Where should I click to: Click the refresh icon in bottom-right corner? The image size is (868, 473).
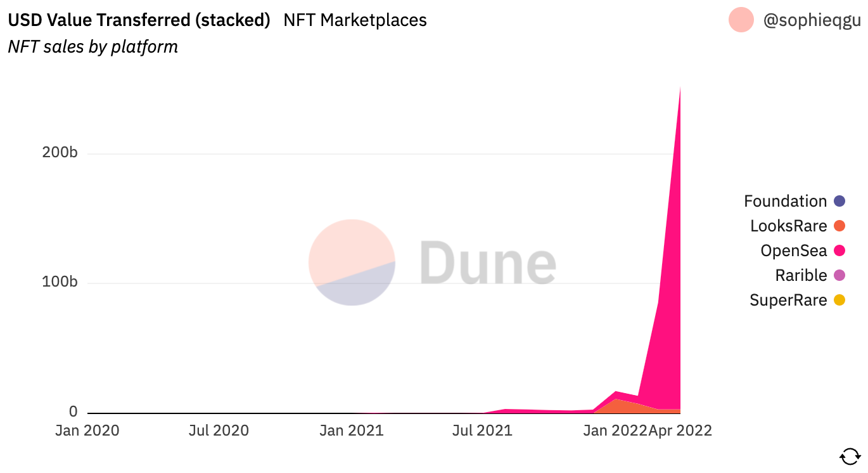point(850,457)
